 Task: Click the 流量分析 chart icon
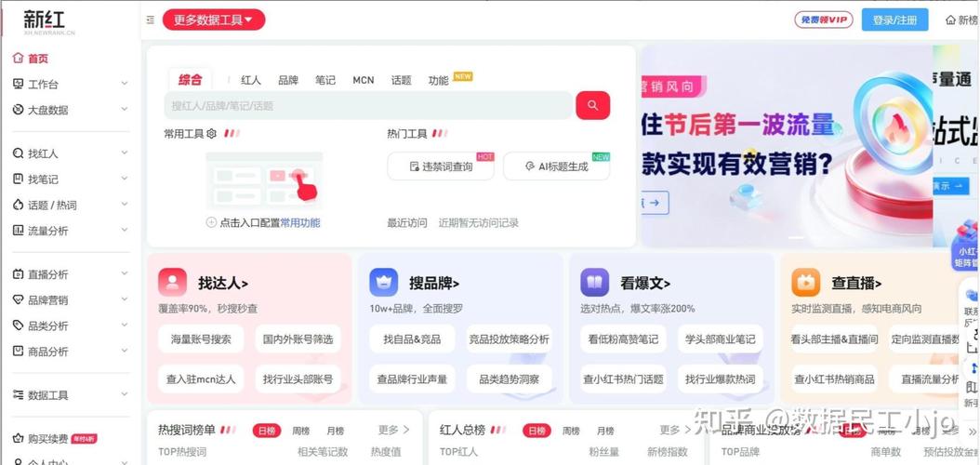(18, 231)
